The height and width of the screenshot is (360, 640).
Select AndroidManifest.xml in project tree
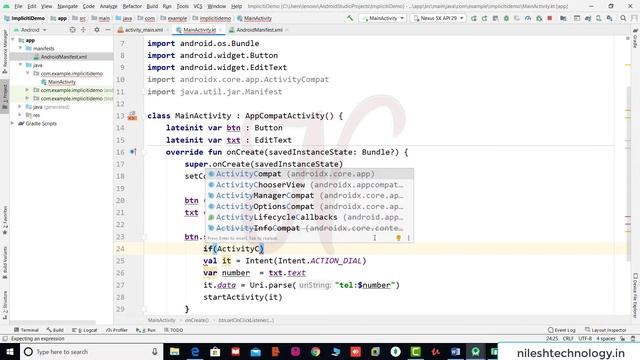63,57
